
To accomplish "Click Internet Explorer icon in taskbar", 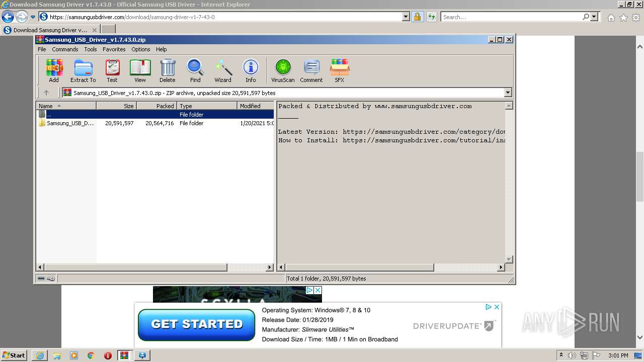I will [40, 355].
